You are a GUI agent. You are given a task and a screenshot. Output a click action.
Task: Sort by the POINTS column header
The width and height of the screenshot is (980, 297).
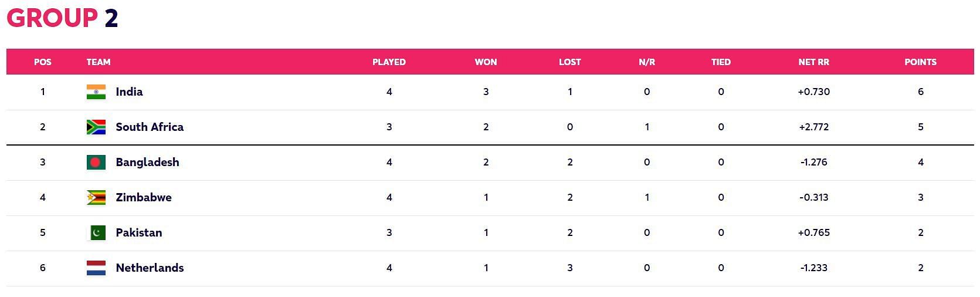[x=920, y=62]
